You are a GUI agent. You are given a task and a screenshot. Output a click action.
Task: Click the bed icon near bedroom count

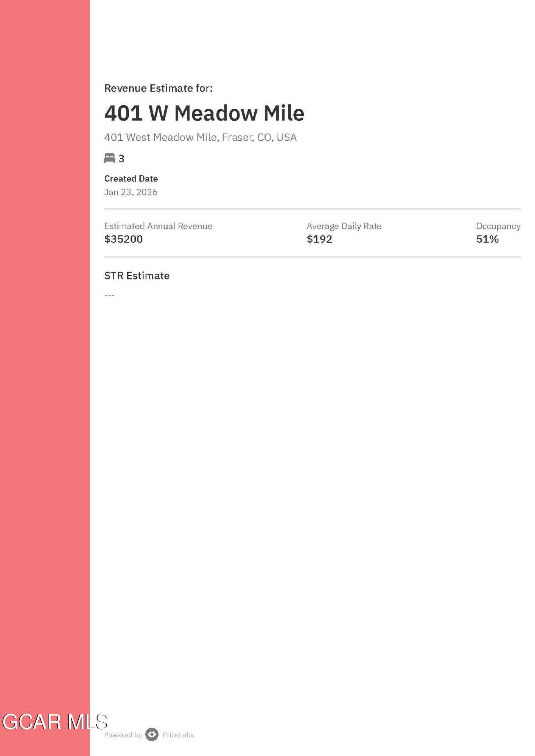pos(109,158)
